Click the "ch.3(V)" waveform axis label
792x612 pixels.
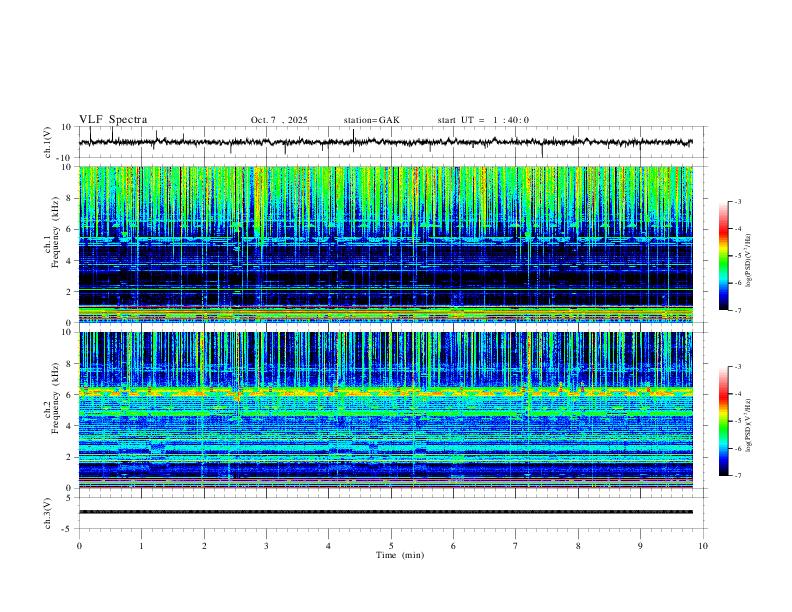(x=48, y=513)
